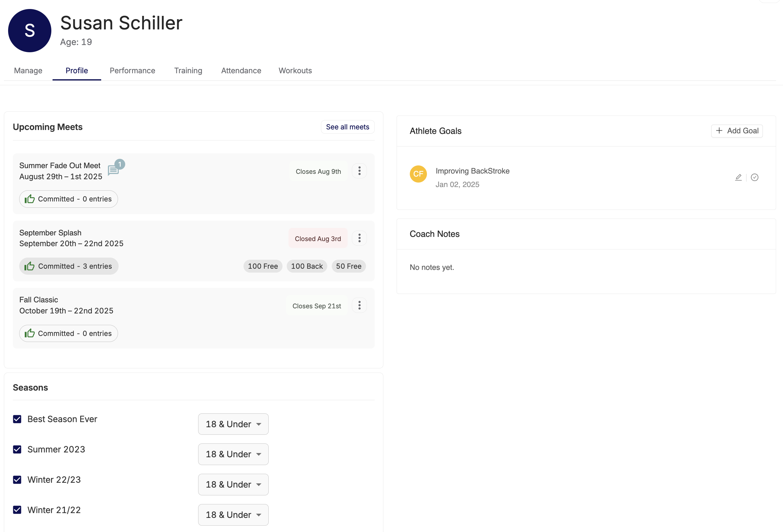Open three-dot menu for September Splash
783x532 pixels.
pos(359,238)
